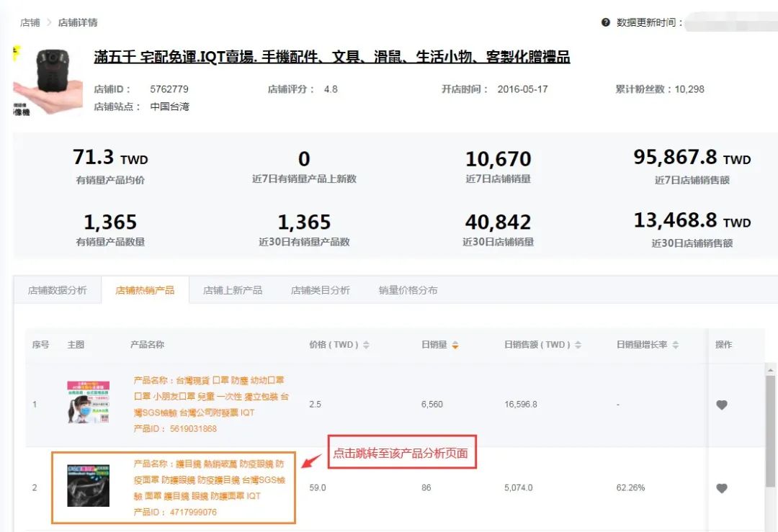This screenshot has height=532, width=778.
Task: Select the 店铺热销产品 tab
Action: click(145, 290)
